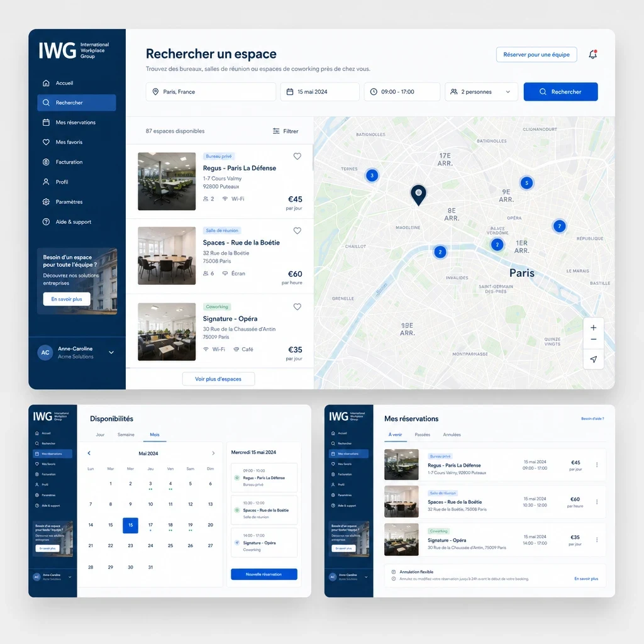Viewport: 644px width, 644px height.
Task: Favorite Regus - Paris La Défense heart
Action: click(297, 156)
